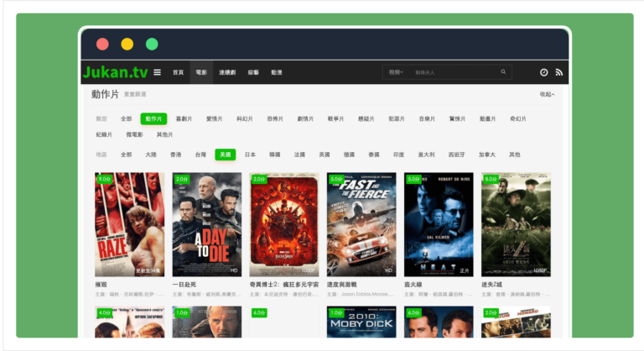This screenshot has height=351, width=644.
Task: Focus the search input field
Action: click(454, 72)
